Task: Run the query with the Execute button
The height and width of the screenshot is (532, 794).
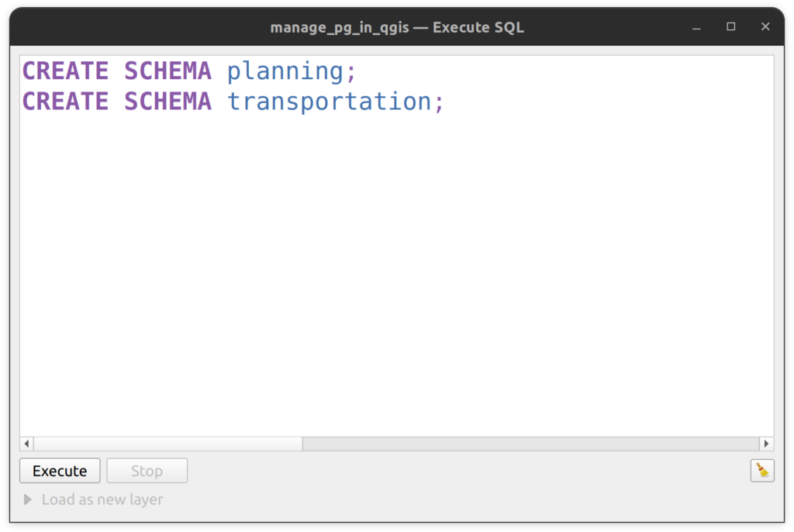Action: (x=60, y=471)
